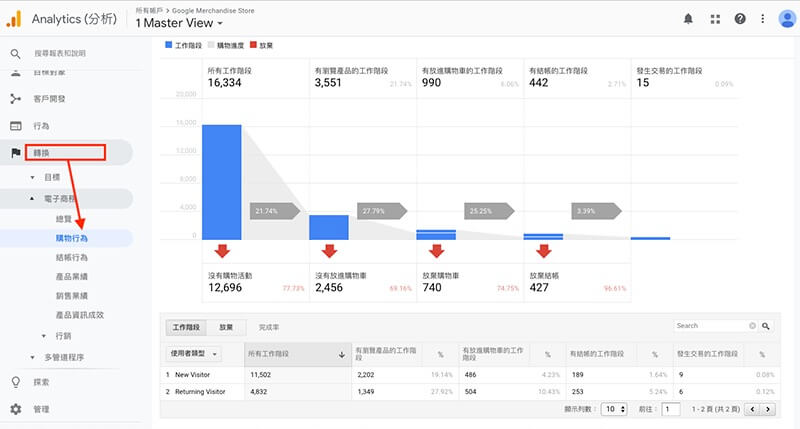The height and width of the screenshot is (429, 800).
Task: Open 銷售業績 report
Action: point(71,296)
